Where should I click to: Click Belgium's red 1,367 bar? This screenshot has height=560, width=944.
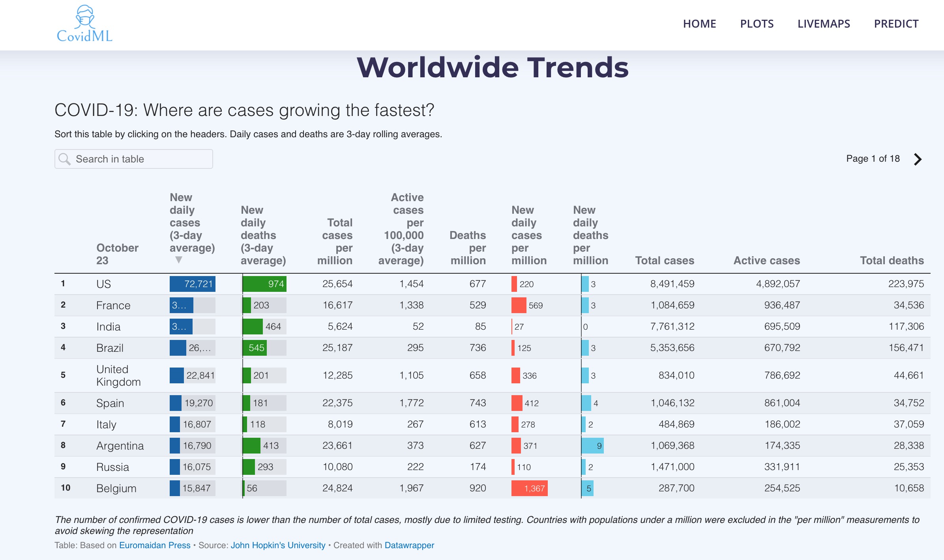coord(529,488)
